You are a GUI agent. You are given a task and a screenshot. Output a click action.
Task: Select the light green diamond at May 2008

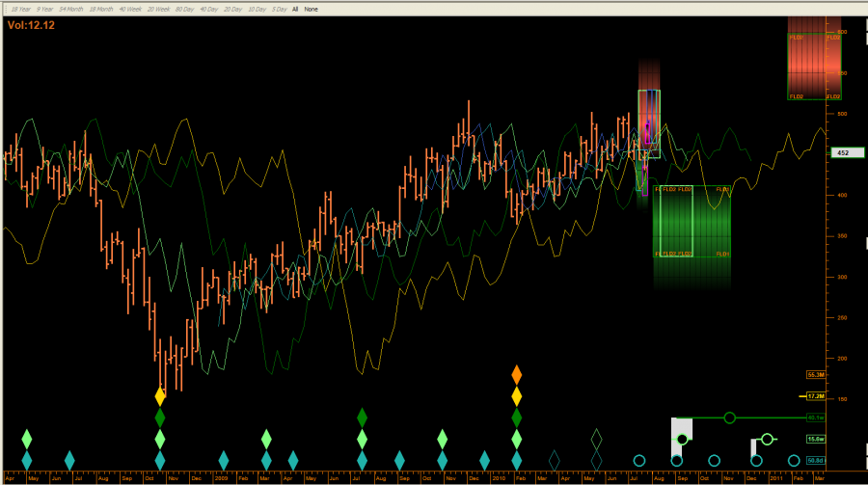pos(27,439)
